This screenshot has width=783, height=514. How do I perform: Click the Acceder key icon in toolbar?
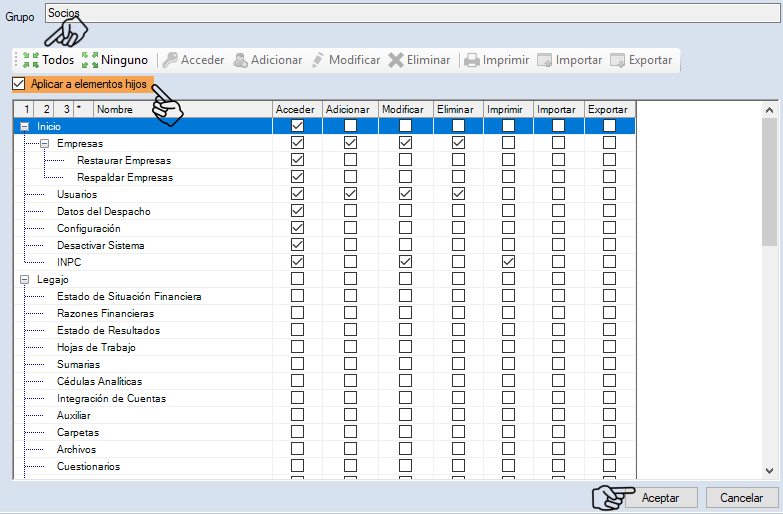170,60
